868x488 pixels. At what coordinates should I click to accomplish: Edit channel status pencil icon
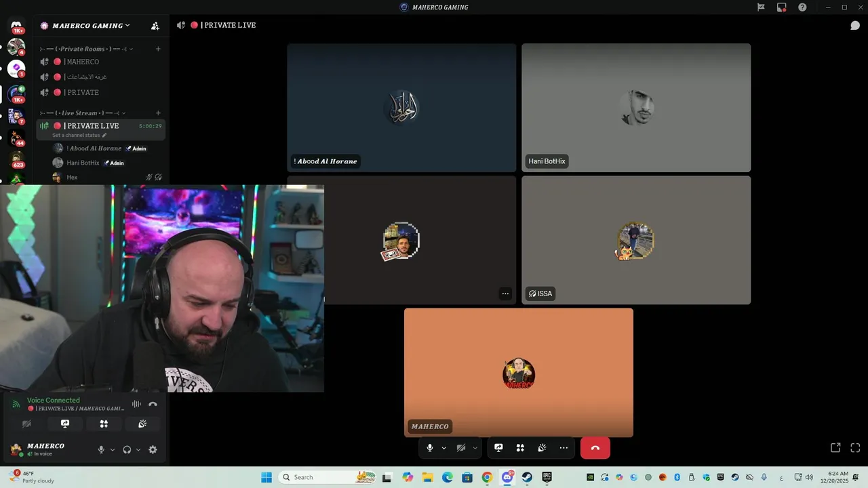pos(104,136)
